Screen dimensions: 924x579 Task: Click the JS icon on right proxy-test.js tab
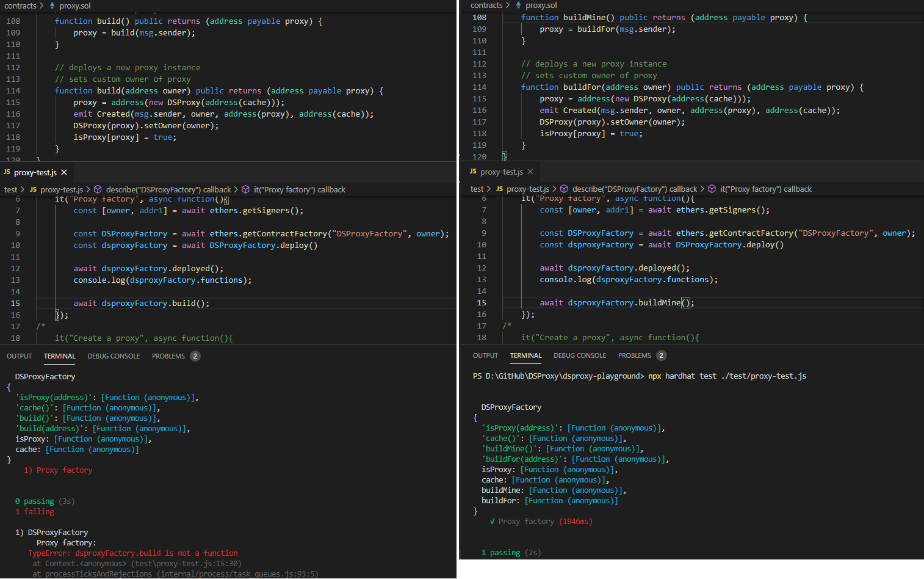(x=474, y=172)
